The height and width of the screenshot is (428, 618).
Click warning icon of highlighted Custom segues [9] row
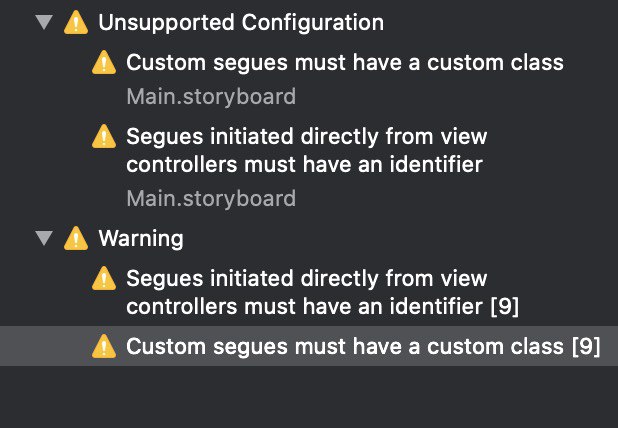coord(104,346)
